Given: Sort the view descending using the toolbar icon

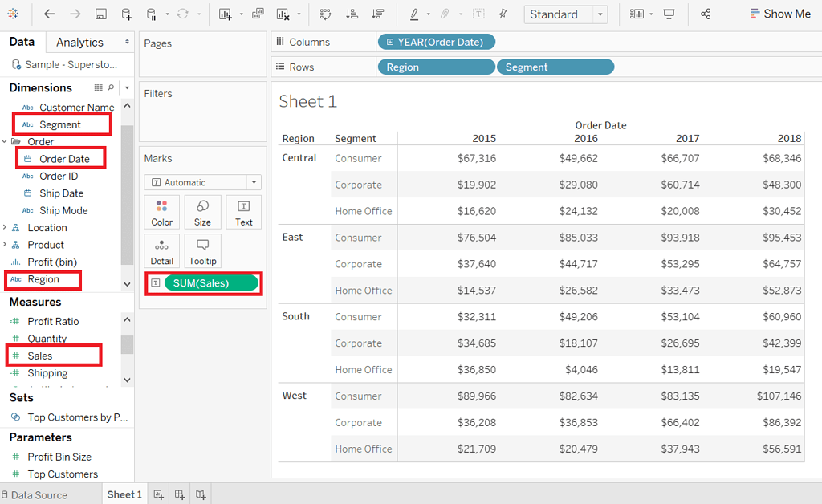Looking at the screenshot, I should pos(376,14).
